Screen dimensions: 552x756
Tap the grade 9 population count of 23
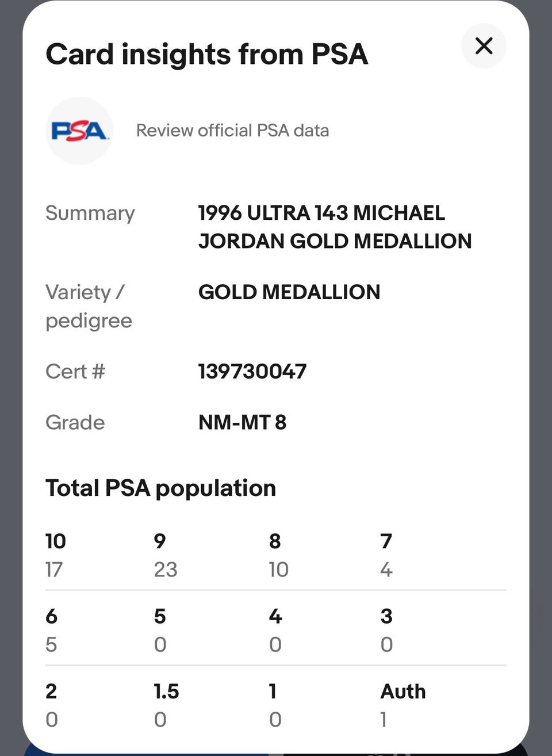point(166,570)
